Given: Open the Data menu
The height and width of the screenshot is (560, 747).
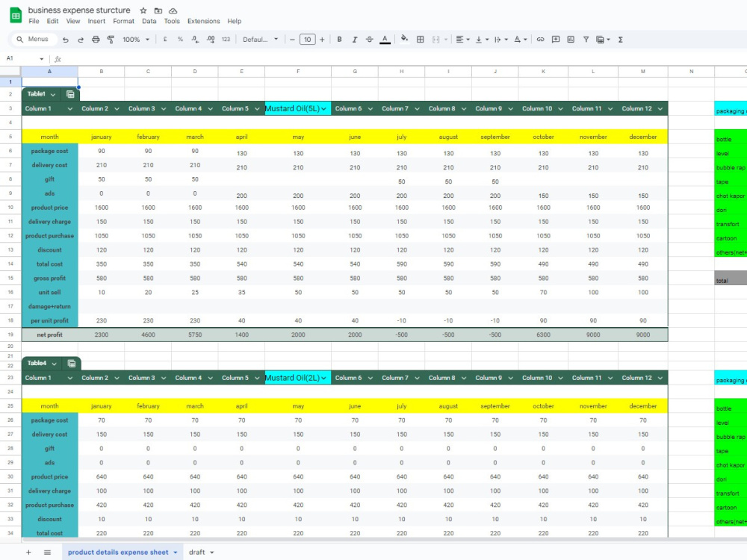Looking at the screenshot, I should pyautogui.click(x=149, y=22).
